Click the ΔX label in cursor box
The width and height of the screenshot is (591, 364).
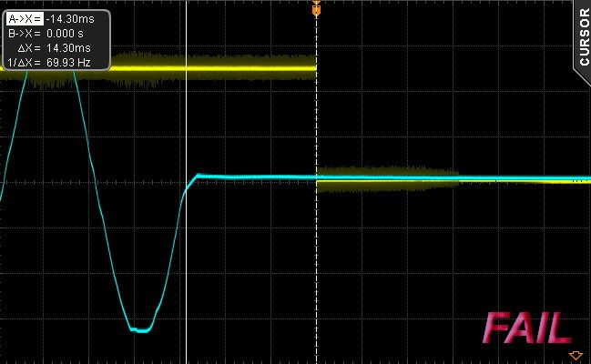coord(28,48)
